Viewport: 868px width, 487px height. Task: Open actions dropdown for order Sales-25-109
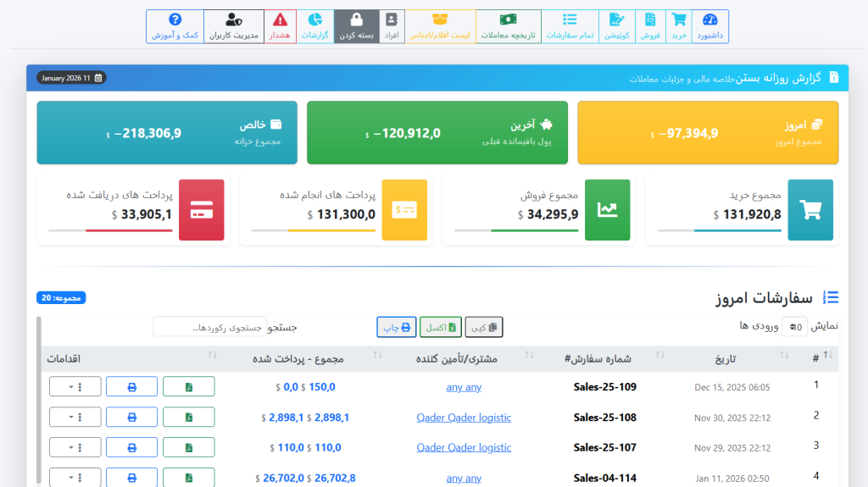[75, 387]
